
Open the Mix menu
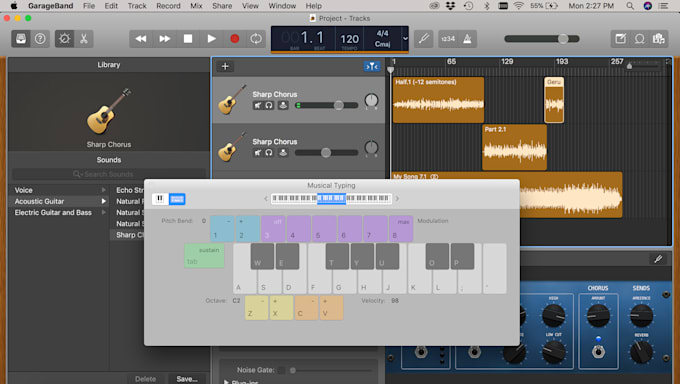point(196,6)
